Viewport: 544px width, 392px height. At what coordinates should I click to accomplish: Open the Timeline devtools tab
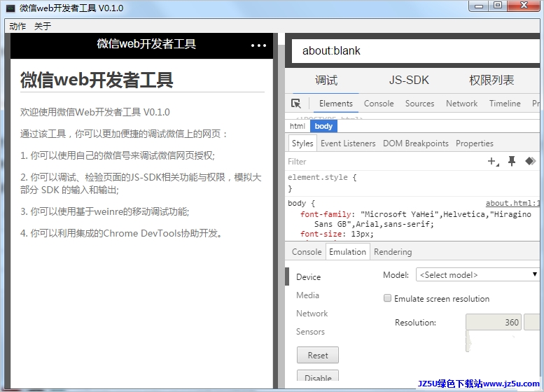[x=505, y=104]
